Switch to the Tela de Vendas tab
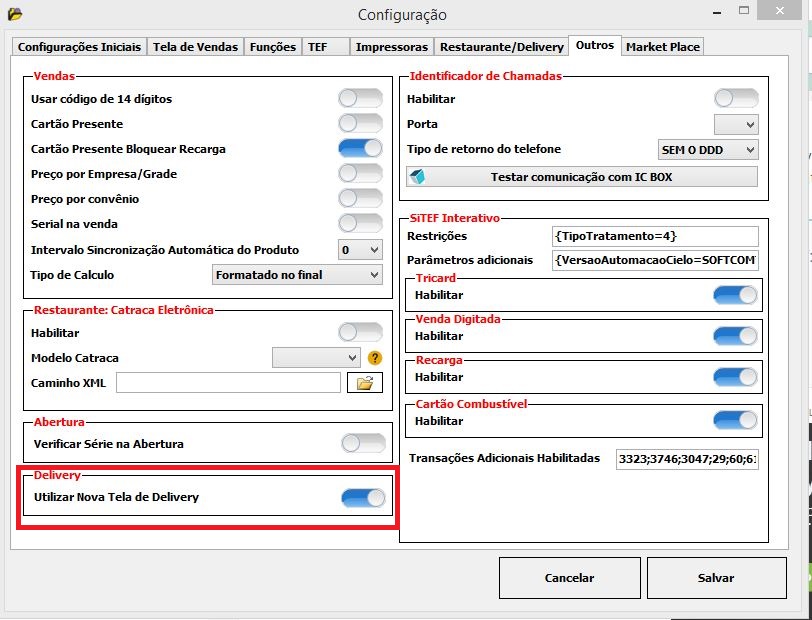Image resolution: width=812 pixels, height=620 pixels. 195,47
